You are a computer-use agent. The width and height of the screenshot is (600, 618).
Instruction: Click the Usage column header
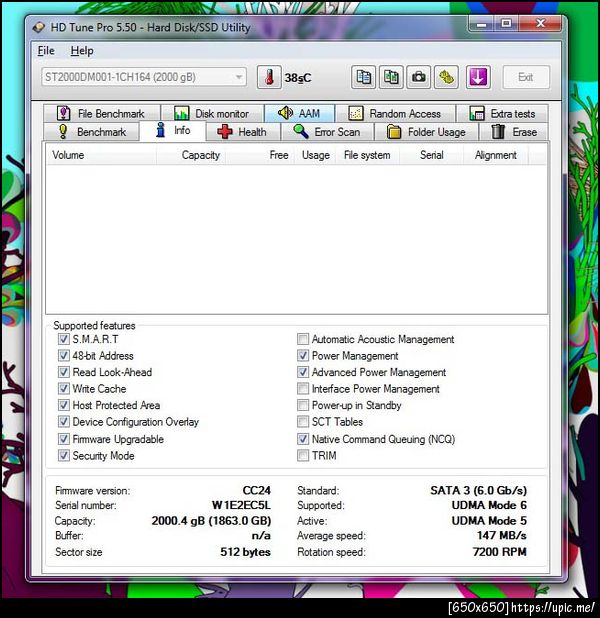(315, 155)
